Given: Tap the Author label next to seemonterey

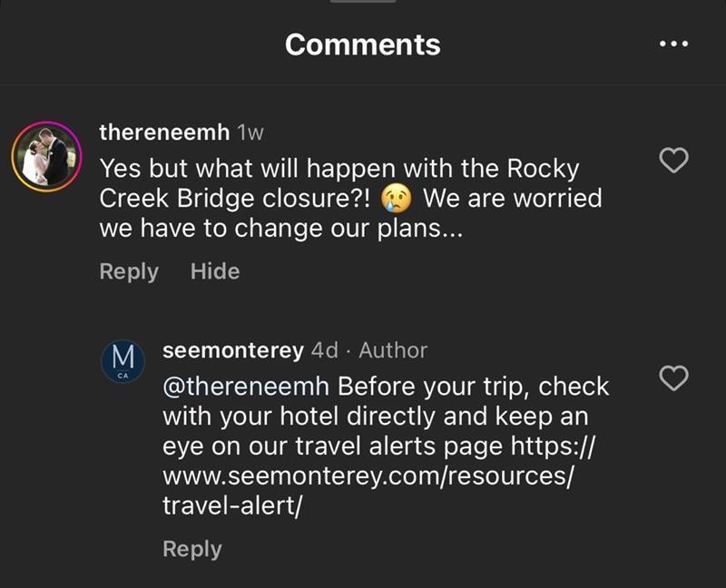Looking at the screenshot, I should click(393, 350).
